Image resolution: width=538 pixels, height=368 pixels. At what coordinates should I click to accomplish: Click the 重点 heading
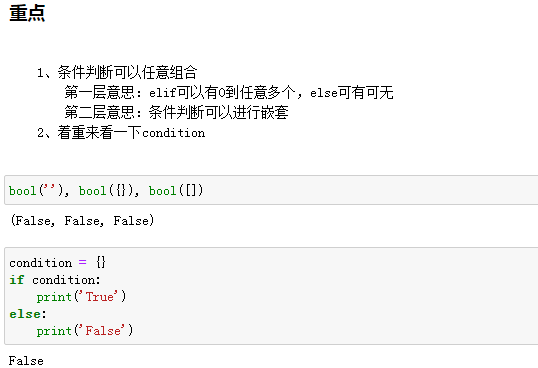click(27, 13)
